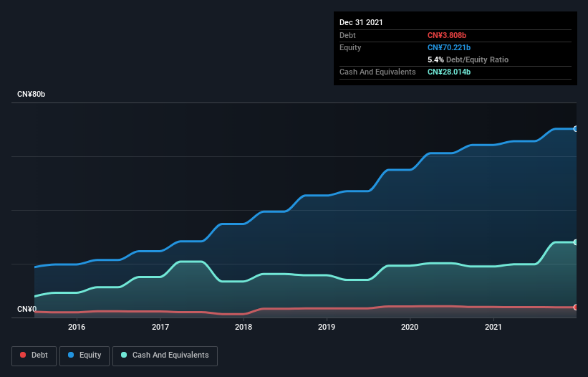Screen dimensions: 588x377
Task: Click the Debt label in the tooltip
Action: point(347,35)
